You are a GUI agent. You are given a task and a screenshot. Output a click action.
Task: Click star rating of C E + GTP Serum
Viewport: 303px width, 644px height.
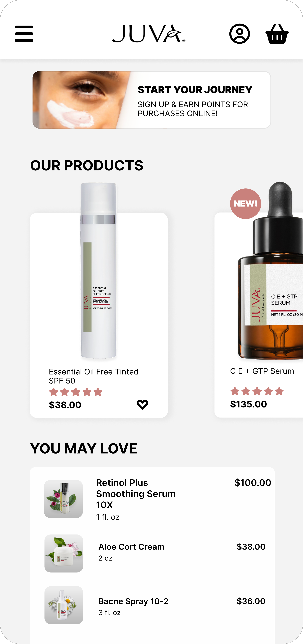point(257,391)
